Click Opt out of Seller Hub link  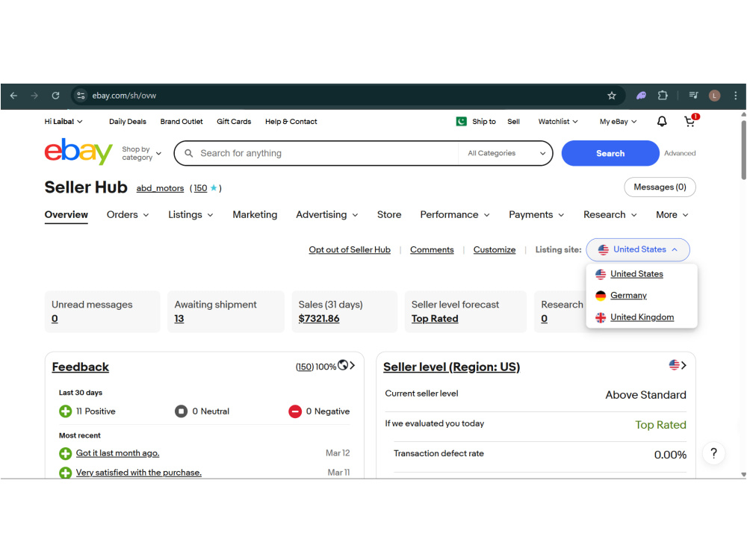click(349, 249)
